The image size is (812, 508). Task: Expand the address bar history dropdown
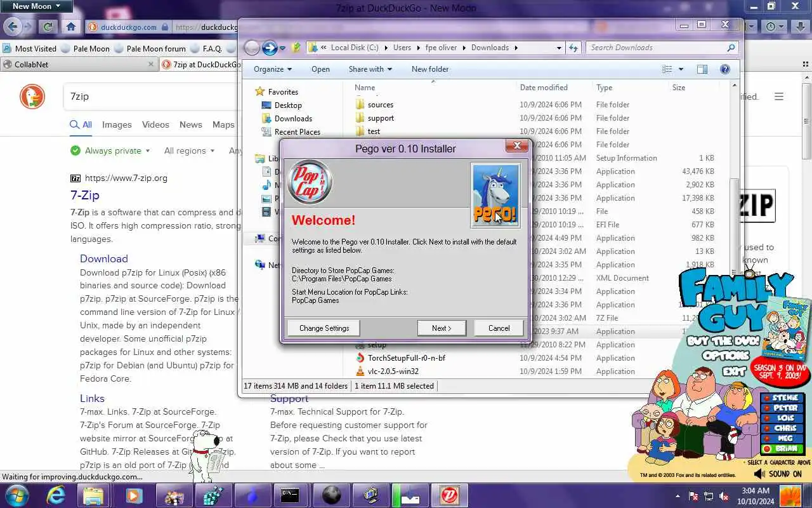[x=559, y=48]
